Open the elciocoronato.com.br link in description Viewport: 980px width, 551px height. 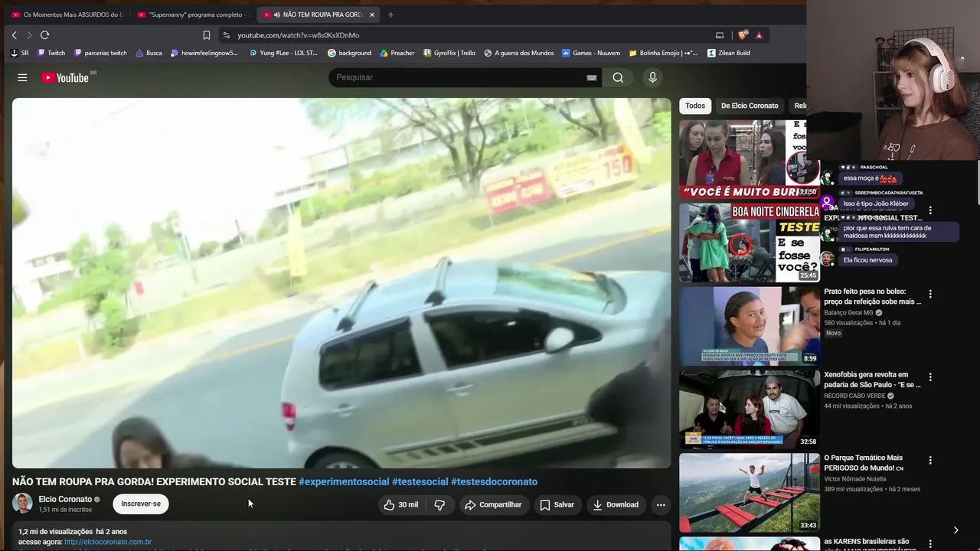click(x=108, y=542)
